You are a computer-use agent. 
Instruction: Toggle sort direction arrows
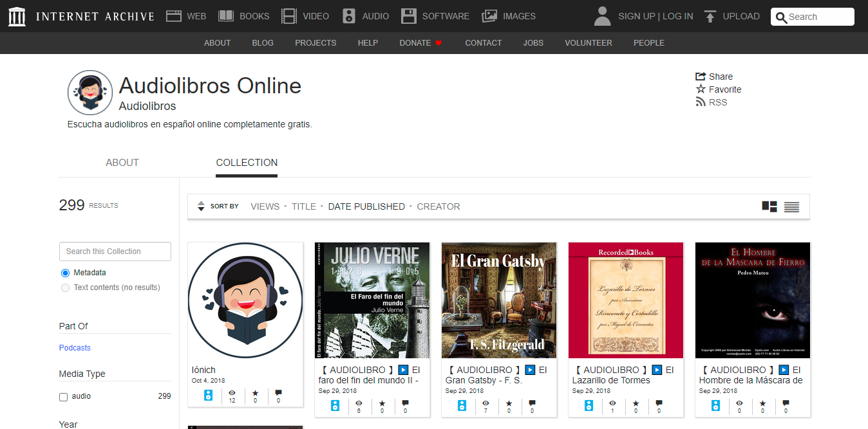click(201, 206)
